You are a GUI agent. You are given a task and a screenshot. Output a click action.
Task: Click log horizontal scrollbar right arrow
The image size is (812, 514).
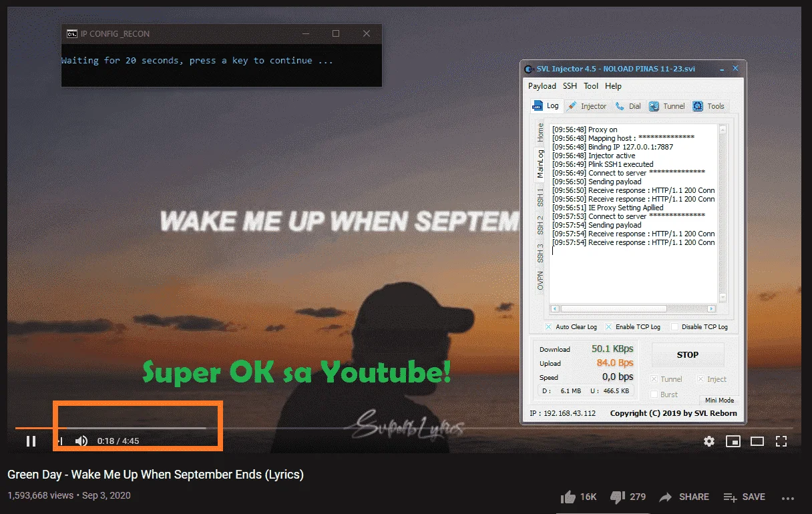click(x=712, y=309)
